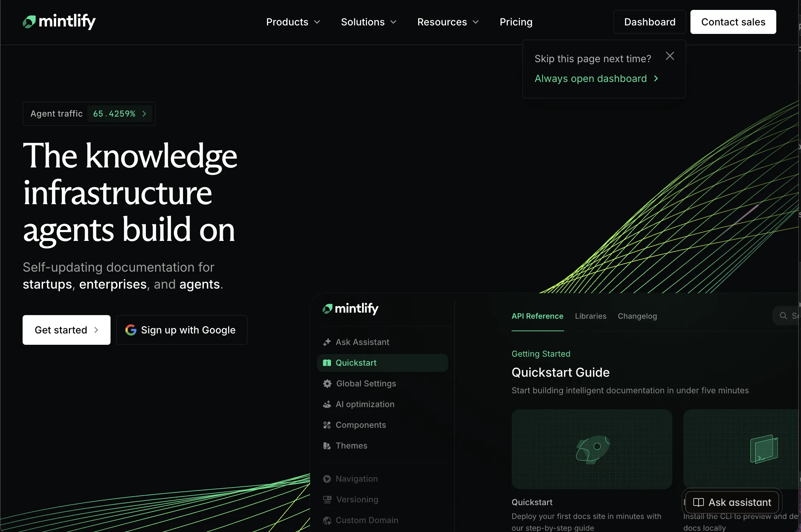The image size is (801, 532).
Task: Click the arrow on Agent traffic badge
Action: tap(144, 114)
